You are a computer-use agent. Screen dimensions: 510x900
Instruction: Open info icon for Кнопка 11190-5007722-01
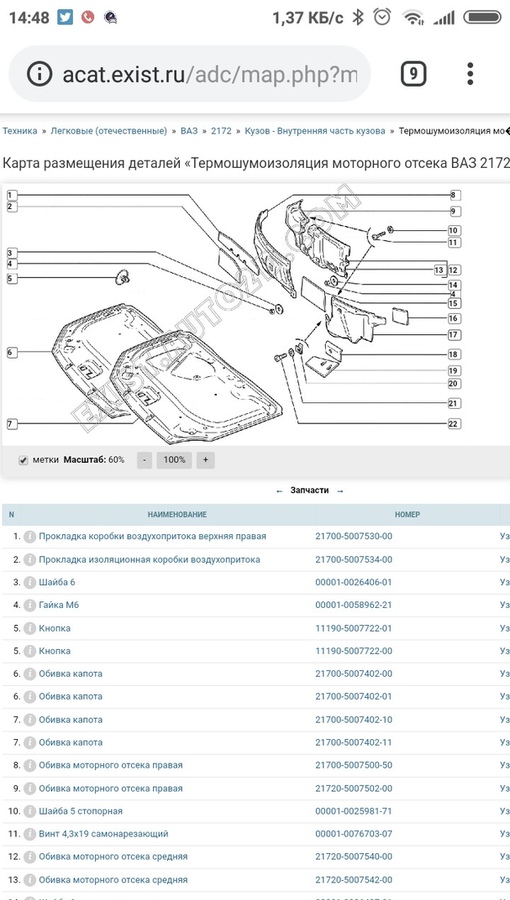30,629
